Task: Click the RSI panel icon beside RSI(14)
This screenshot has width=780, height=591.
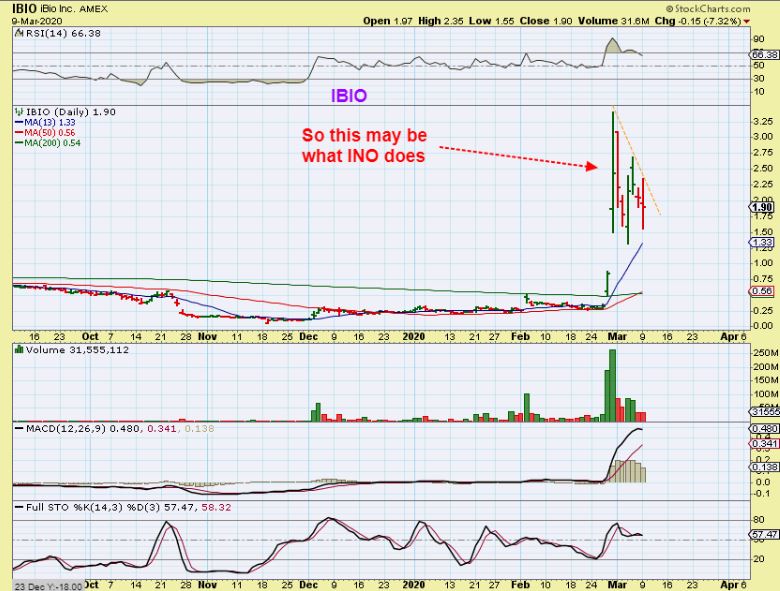Action: (x=19, y=33)
